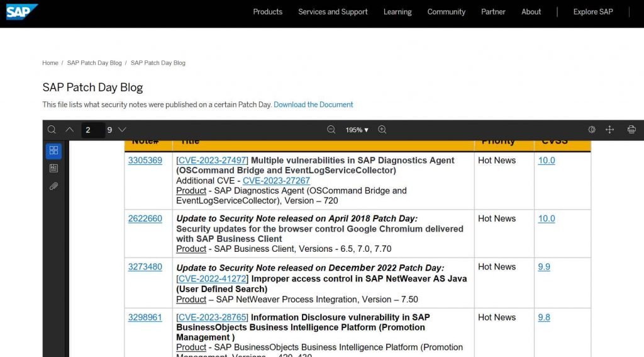
Task: Click CVSS 10.0 for note 3305369
Action: pyautogui.click(x=547, y=161)
